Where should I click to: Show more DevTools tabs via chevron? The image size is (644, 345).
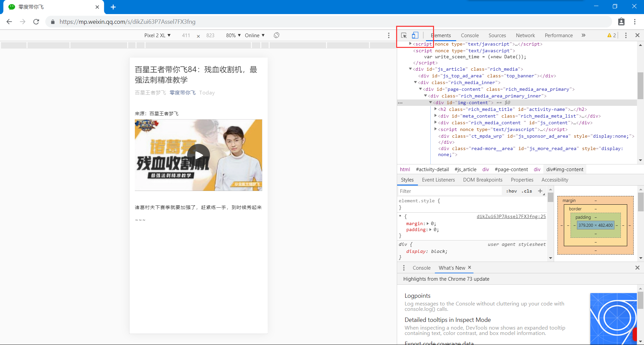pyautogui.click(x=583, y=35)
